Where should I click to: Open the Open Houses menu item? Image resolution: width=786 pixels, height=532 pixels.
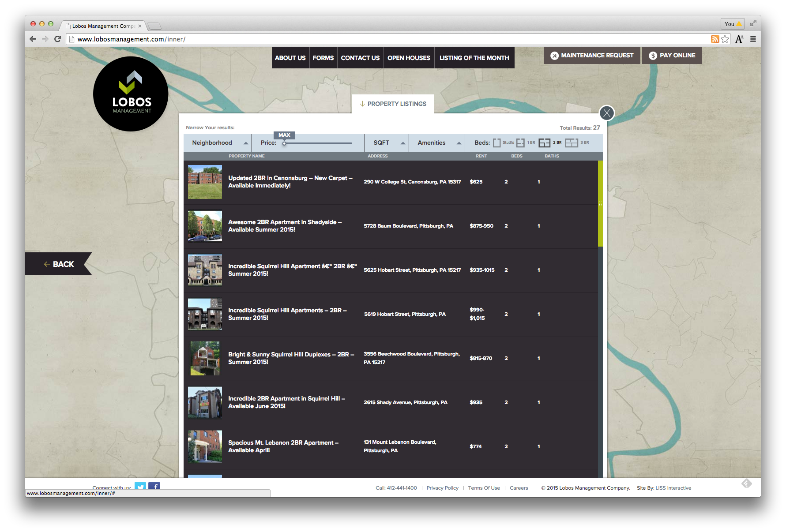(x=409, y=58)
